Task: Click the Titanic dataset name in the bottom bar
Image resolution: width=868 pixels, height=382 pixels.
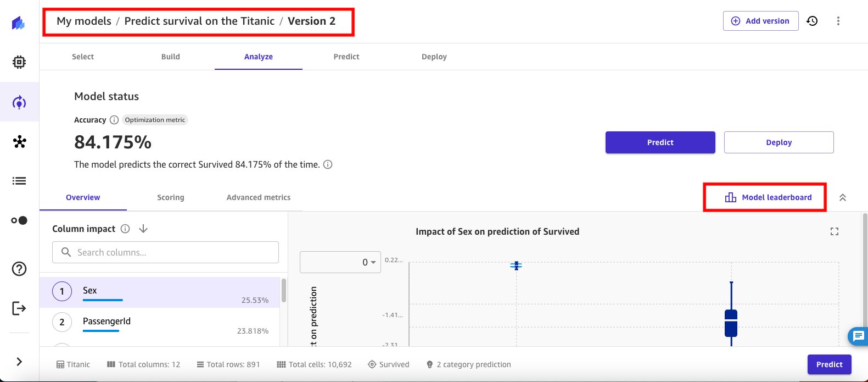Action: pos(73,364)
